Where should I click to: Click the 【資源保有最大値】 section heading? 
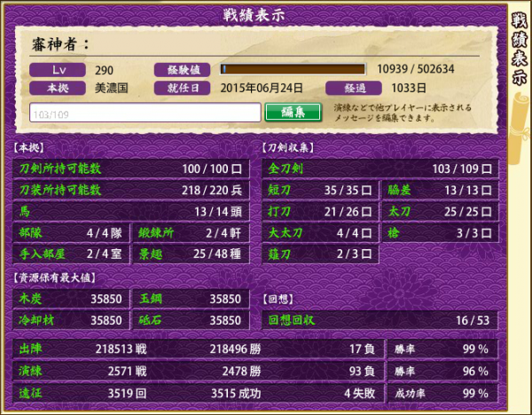(x=54, y=278)
